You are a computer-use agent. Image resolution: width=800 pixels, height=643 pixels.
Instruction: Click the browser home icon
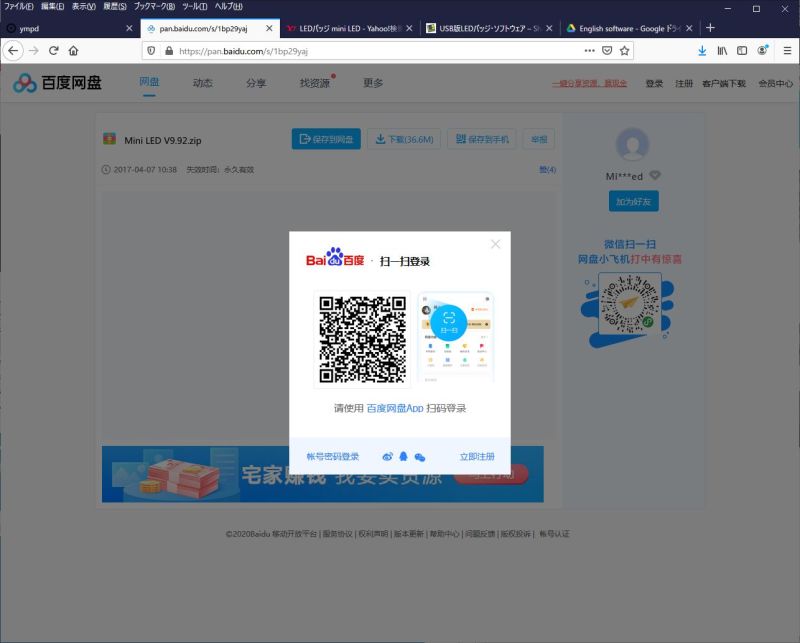[73, 50]
